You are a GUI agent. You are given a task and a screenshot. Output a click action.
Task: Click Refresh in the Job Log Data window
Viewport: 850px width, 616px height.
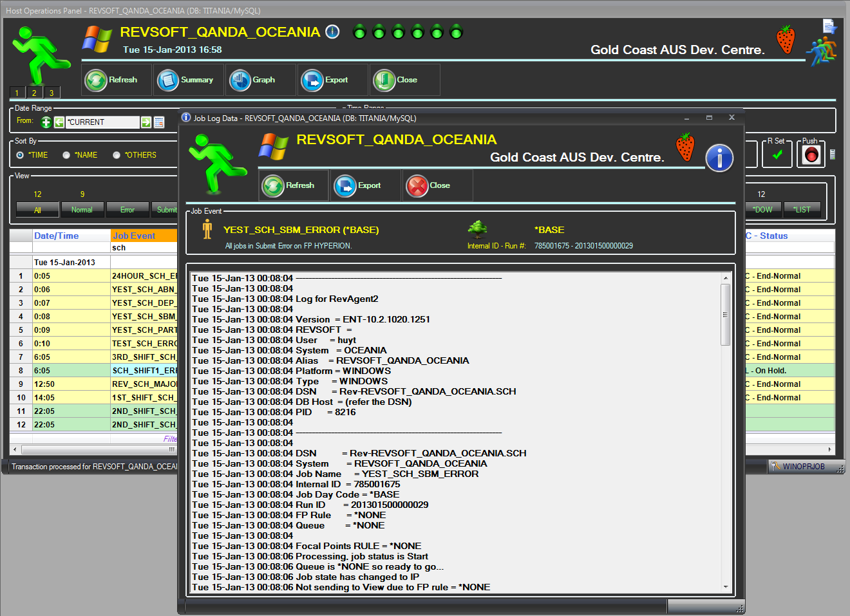click(x=289, y=186)
